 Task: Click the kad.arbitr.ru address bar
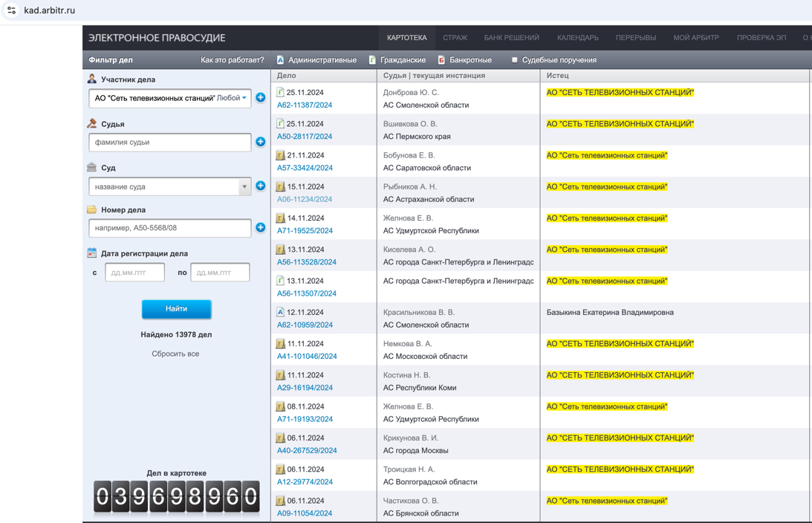[x=50, y=10]
